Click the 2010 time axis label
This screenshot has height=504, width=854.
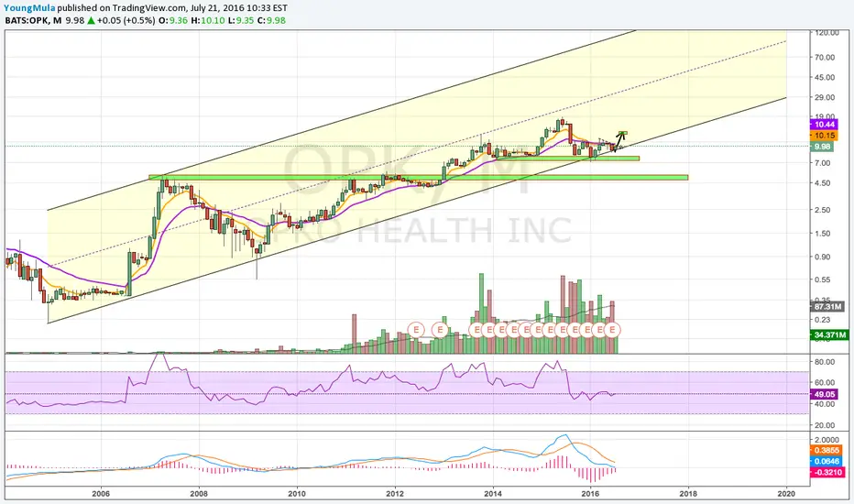[297, 494]
